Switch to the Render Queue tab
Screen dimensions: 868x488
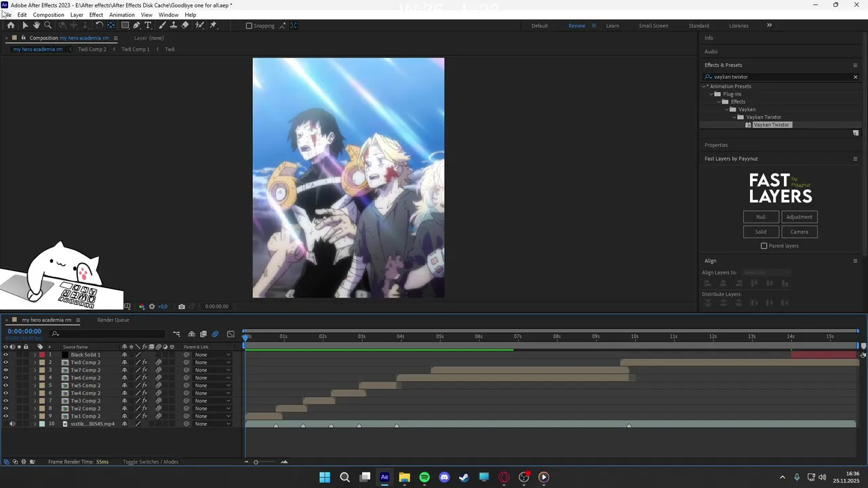(x=113, y=320)
